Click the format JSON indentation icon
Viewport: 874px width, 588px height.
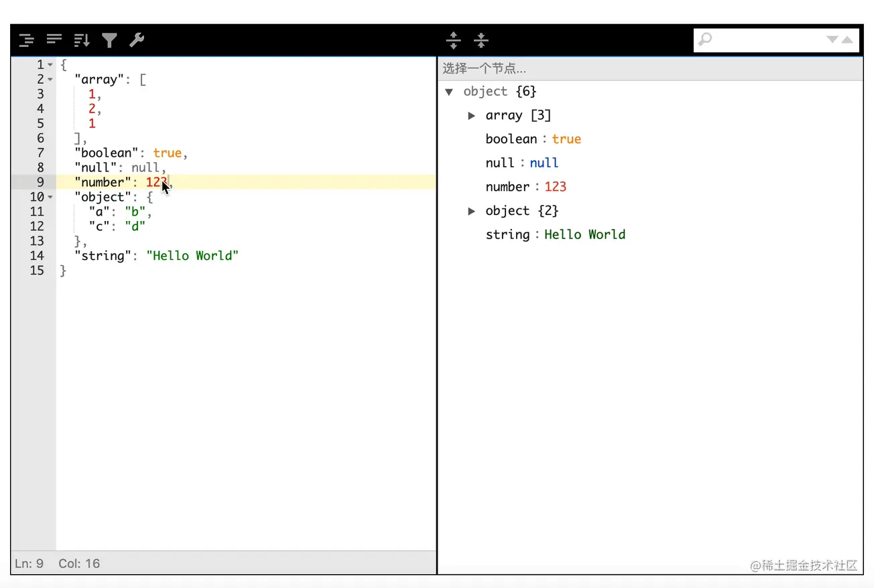pyautogui.click(x=26, y=40)
